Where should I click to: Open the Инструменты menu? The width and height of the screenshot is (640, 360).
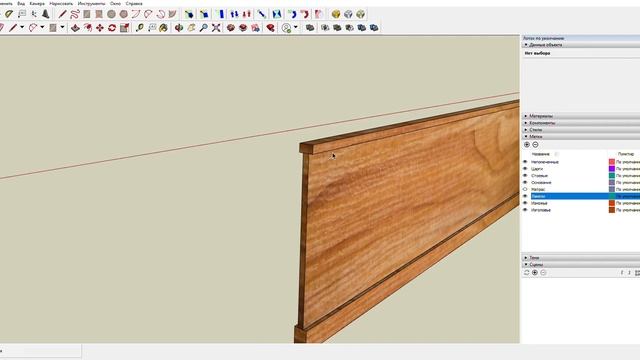point(91,3)
